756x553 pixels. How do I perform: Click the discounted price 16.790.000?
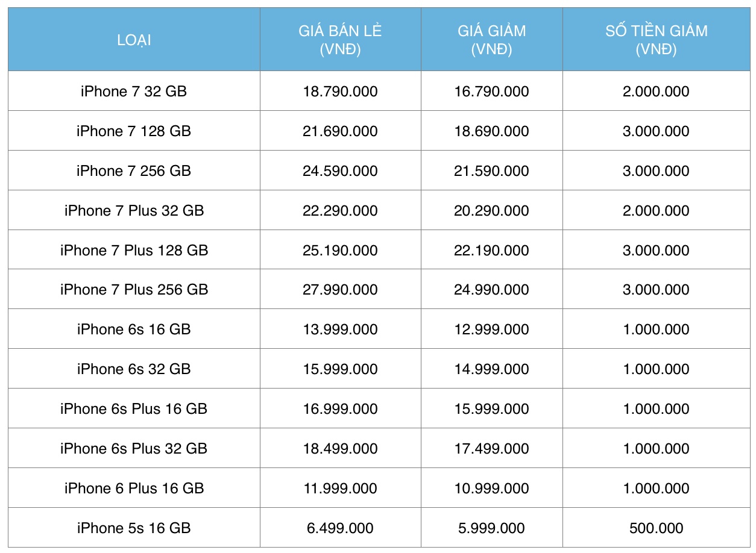491,92
